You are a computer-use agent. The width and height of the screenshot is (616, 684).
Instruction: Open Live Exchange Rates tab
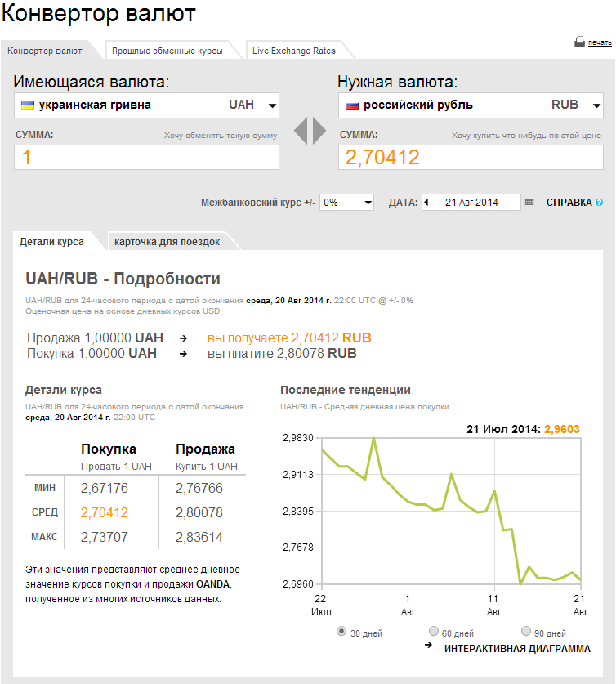[x=294, y=51]
